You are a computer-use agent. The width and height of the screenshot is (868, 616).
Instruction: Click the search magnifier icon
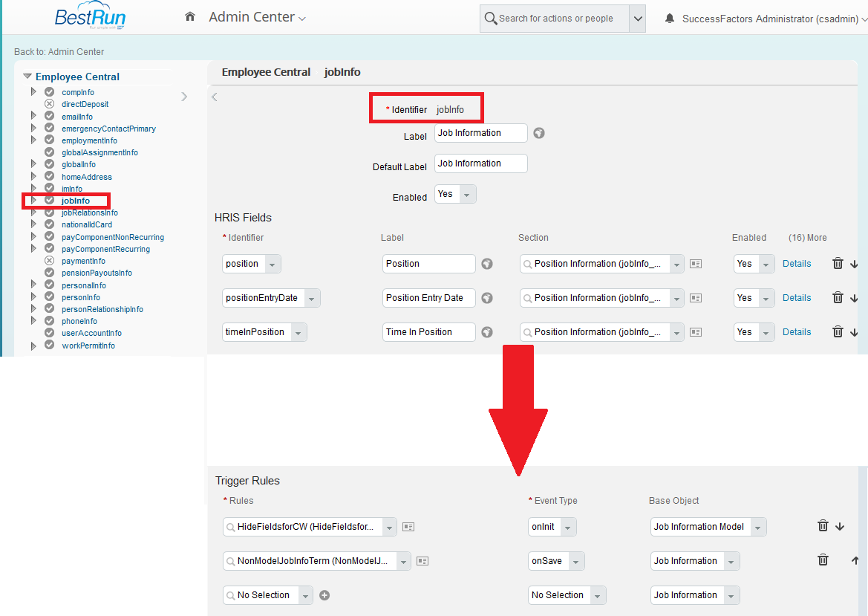490,19
